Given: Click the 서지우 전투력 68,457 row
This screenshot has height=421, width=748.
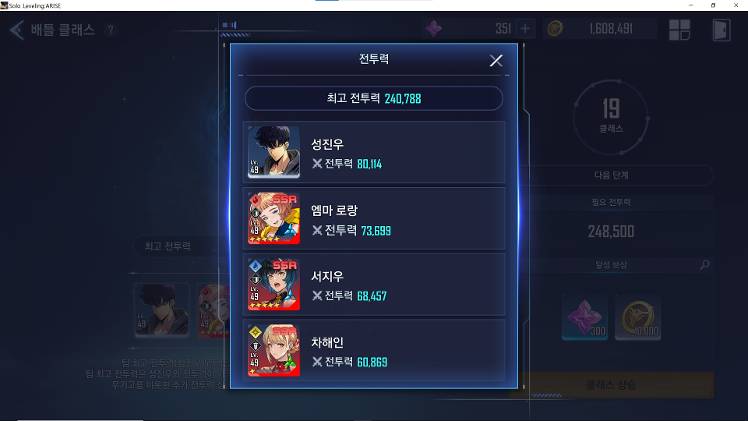Looking at the screenshot, I should pyautogui.click(x=374, y=285).
